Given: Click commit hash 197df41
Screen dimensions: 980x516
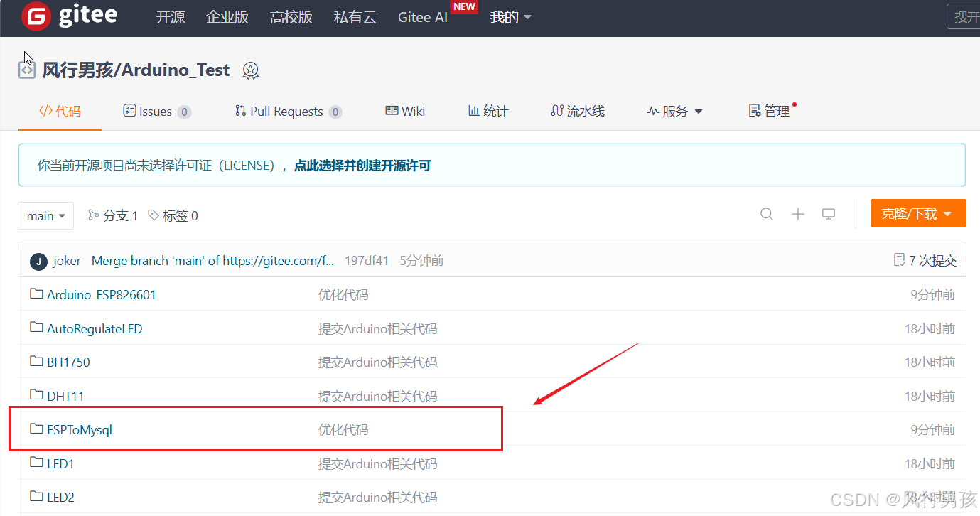Looking at the screenshot, I should point(367,261).
